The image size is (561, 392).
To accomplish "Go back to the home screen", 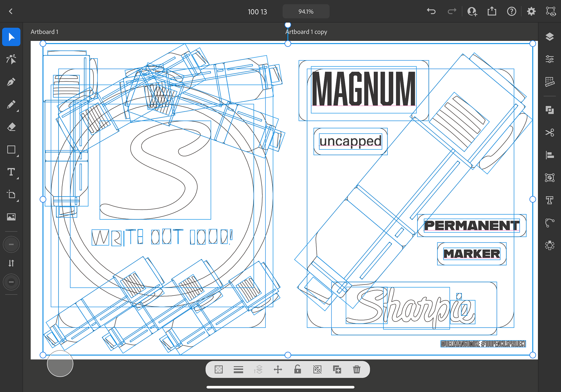I will click(11, 11).
